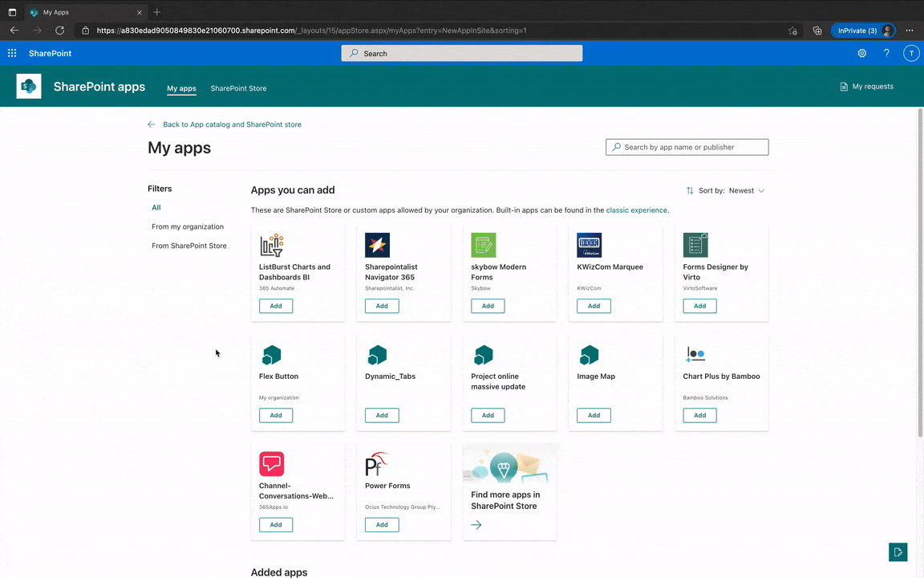
Task: Click the arrow on Find more apps card
Action: coord(476,524)
